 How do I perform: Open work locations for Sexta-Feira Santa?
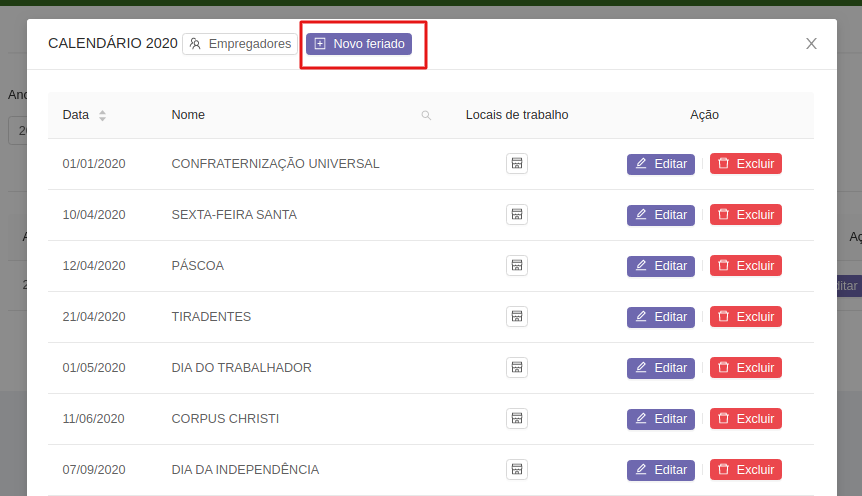point(516,215)
